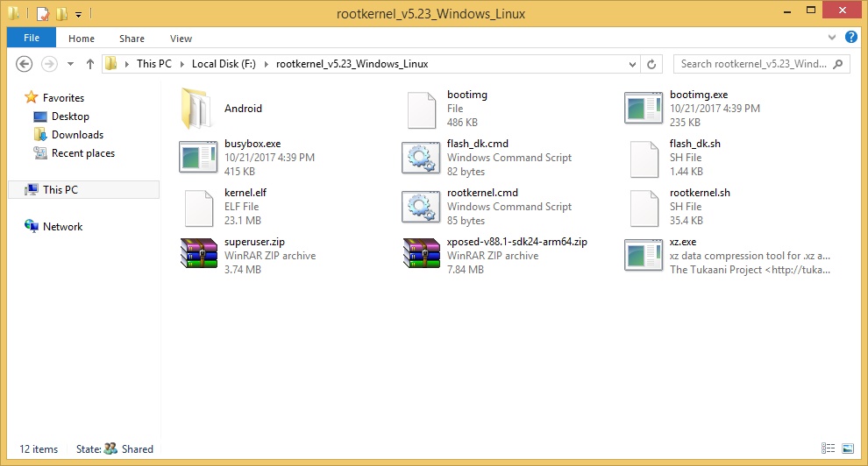This screenshot has width=868, height=466.
Task: Open the View ribbon tab
Action: [181, 39]
